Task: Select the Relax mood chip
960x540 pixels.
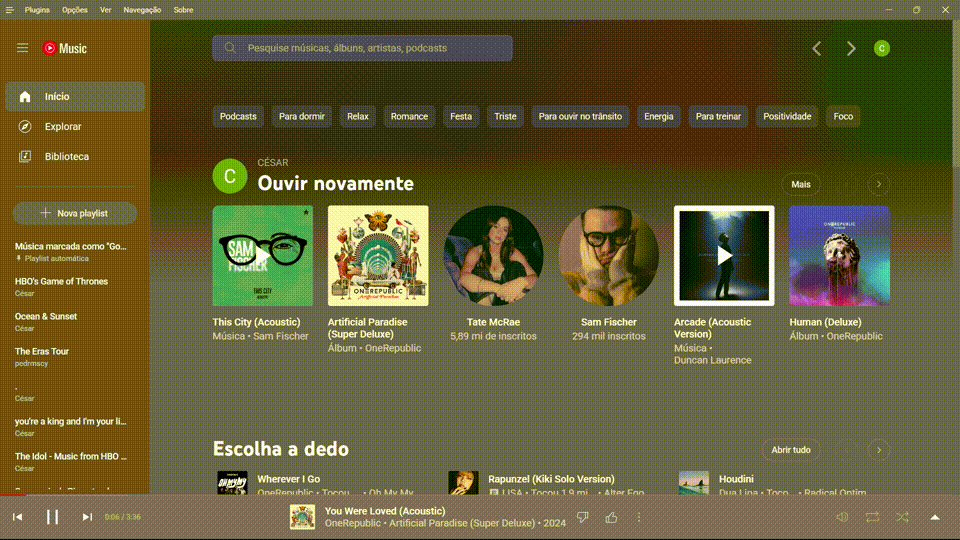Action: [x=358, y=116]
